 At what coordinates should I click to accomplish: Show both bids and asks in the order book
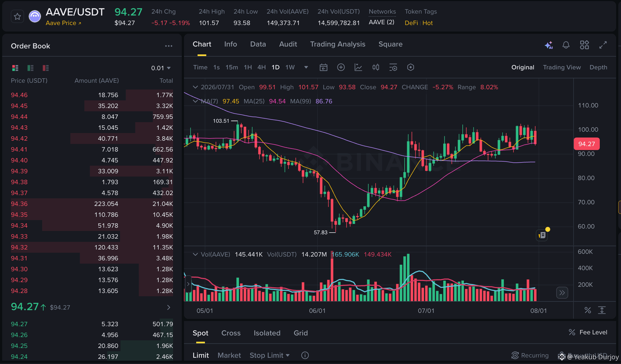point(15,68)
